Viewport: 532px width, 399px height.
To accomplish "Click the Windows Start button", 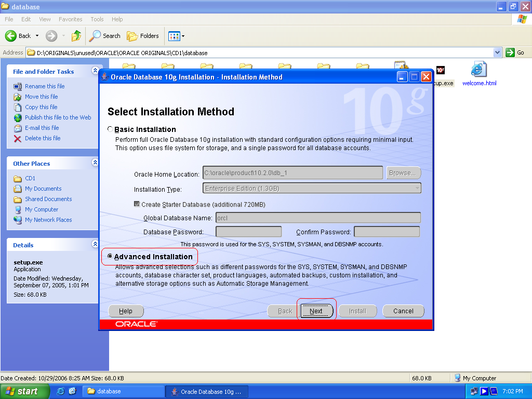I will coord(21,391).
